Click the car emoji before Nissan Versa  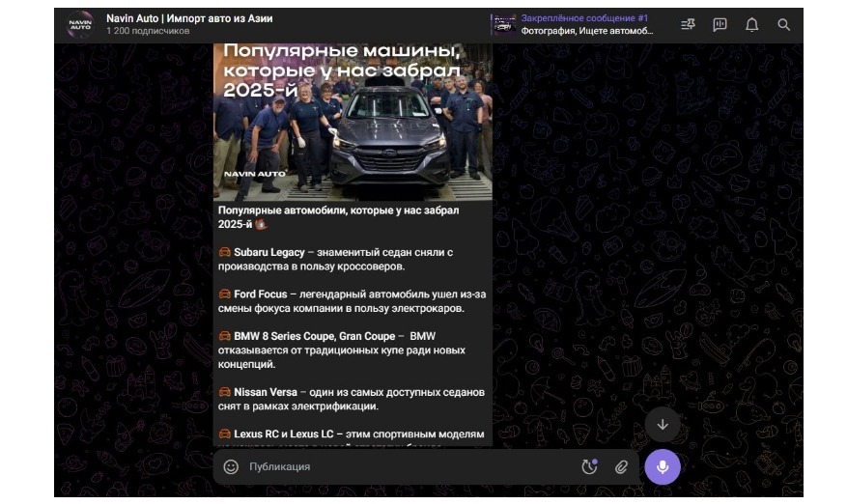coord(224,392)
